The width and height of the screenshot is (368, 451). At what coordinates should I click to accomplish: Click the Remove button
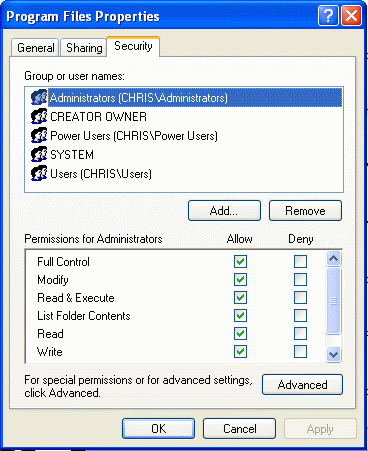tap(305, 211)
